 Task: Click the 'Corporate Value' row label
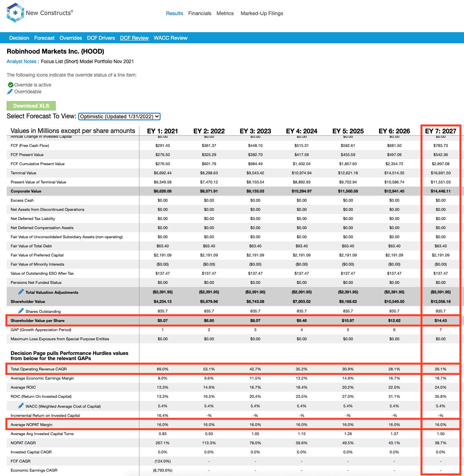(x=26, y=191)
